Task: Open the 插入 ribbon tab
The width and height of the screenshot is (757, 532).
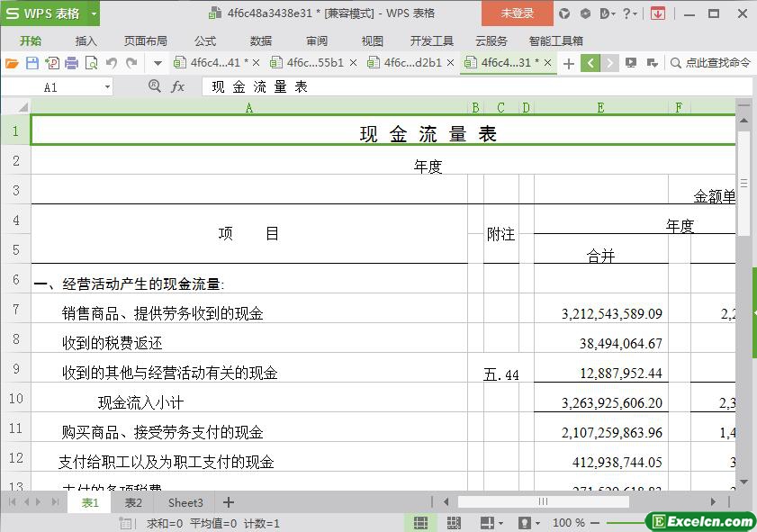Action: (86, 41)
